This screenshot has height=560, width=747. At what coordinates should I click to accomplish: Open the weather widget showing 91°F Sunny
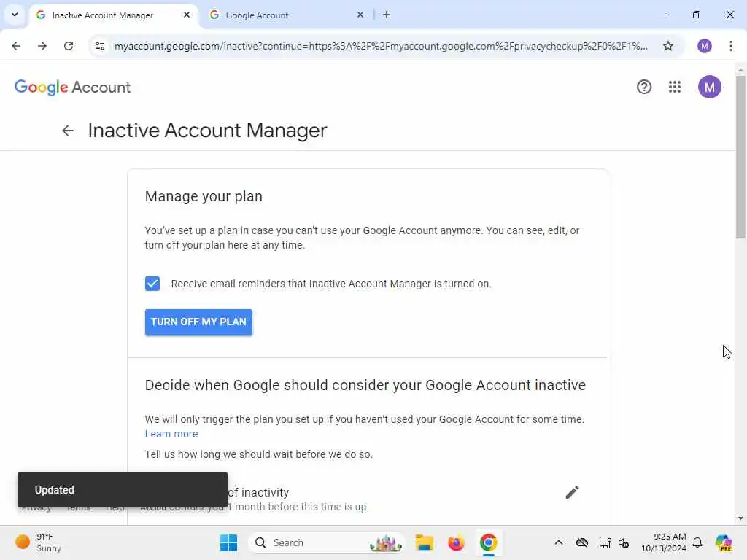coord(39,542)
